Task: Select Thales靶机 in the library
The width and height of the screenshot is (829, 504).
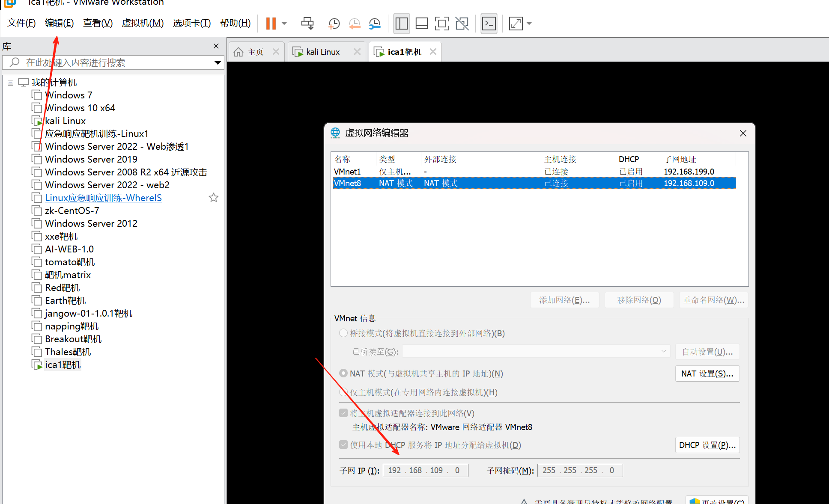Action: (x=68, y=352)
